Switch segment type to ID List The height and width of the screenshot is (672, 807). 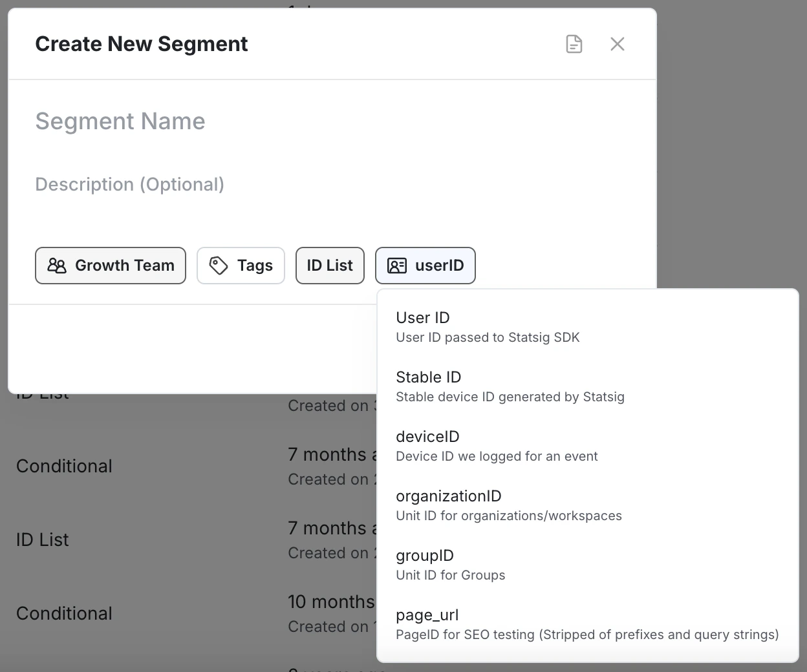coord(330,265)
